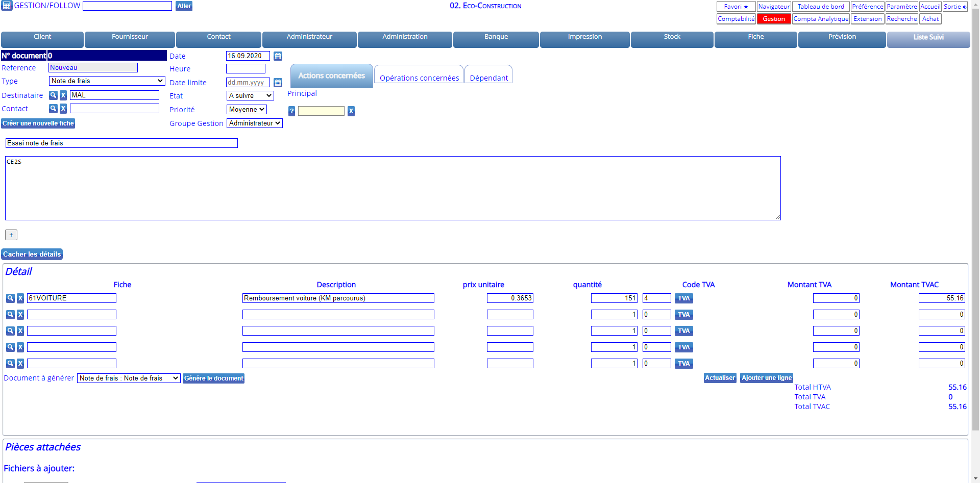Open the Type dropdown showing Note de frais
The image size is (980, 483).
107,81
